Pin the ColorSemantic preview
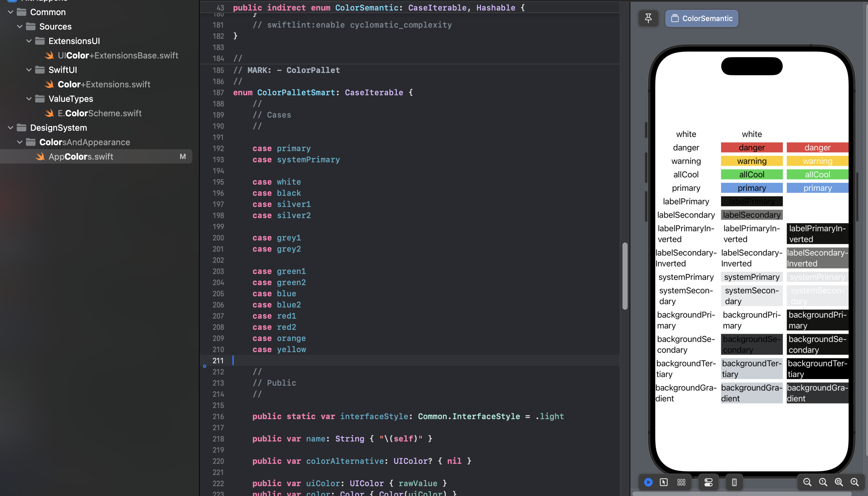 pos(648,18)
